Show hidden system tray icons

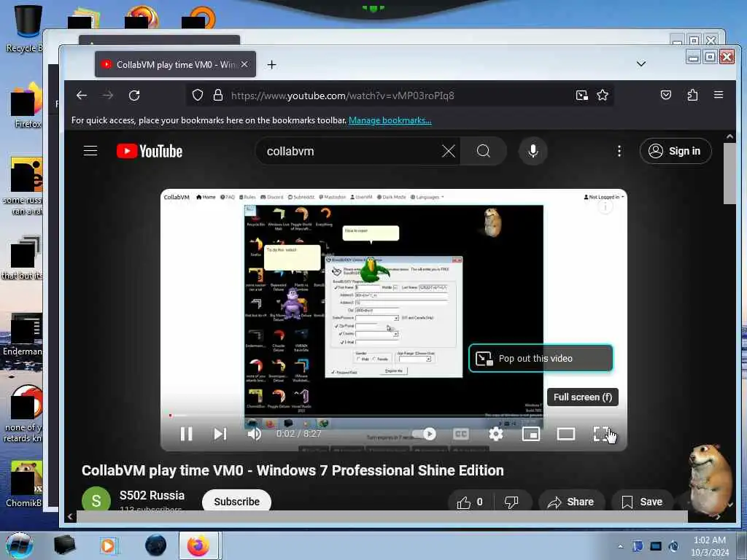620,546
